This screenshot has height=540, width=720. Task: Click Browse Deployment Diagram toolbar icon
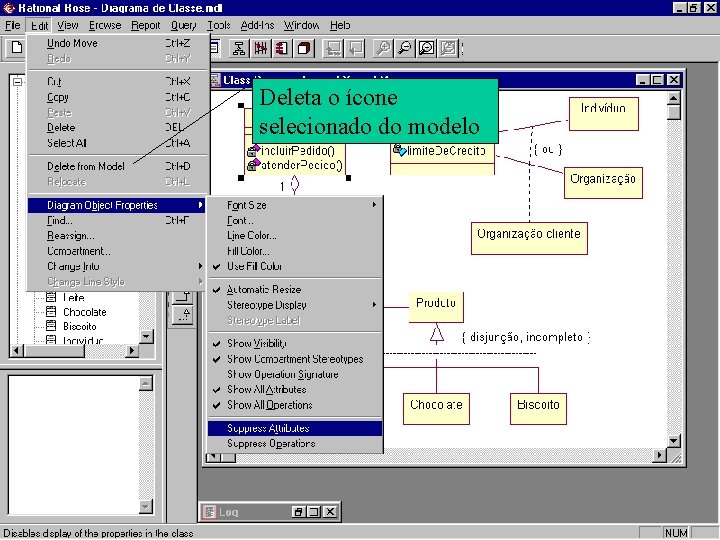tap(304, 48)
